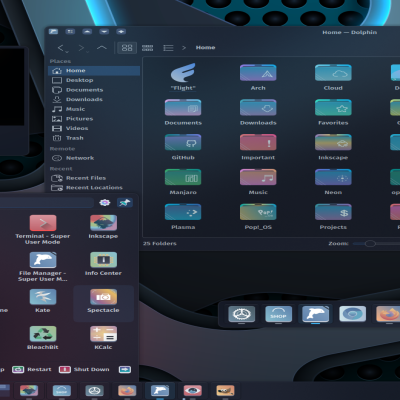Open Info Center from launcher
The width and height of the screenshot is (400, 400).
(103, 264)
